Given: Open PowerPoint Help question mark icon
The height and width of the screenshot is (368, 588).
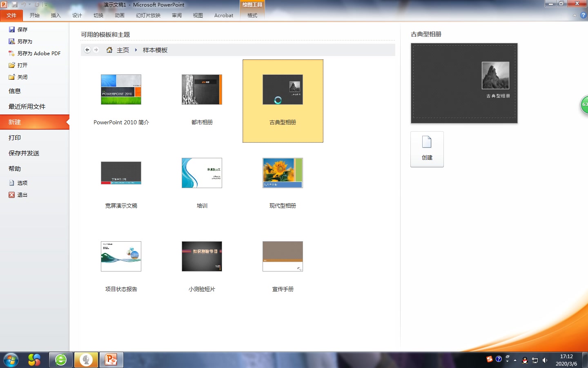Looking at the screenshot, I should [x=583, y=15].
